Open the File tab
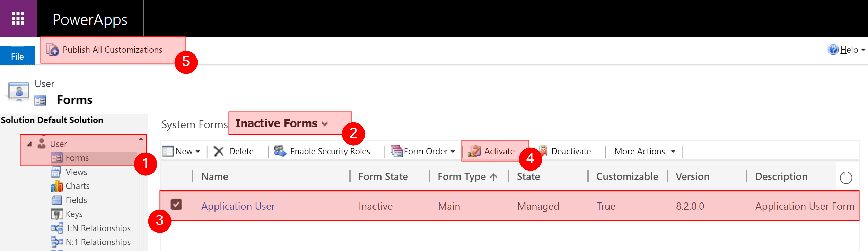 coord(17,57)
